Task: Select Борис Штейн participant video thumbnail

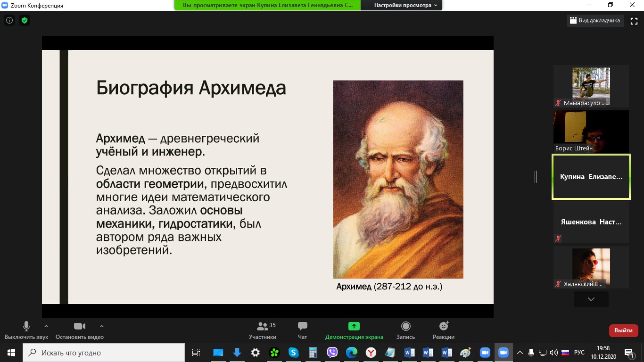Action: (591, 132)
